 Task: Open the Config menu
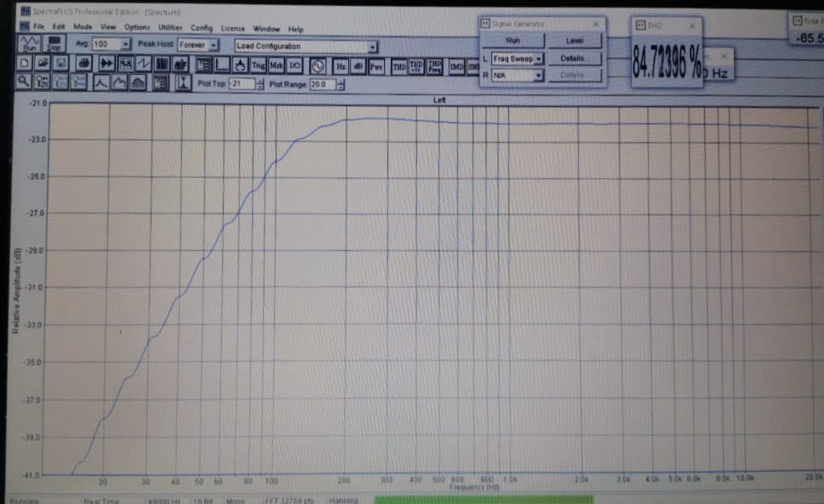click(202, 28)
